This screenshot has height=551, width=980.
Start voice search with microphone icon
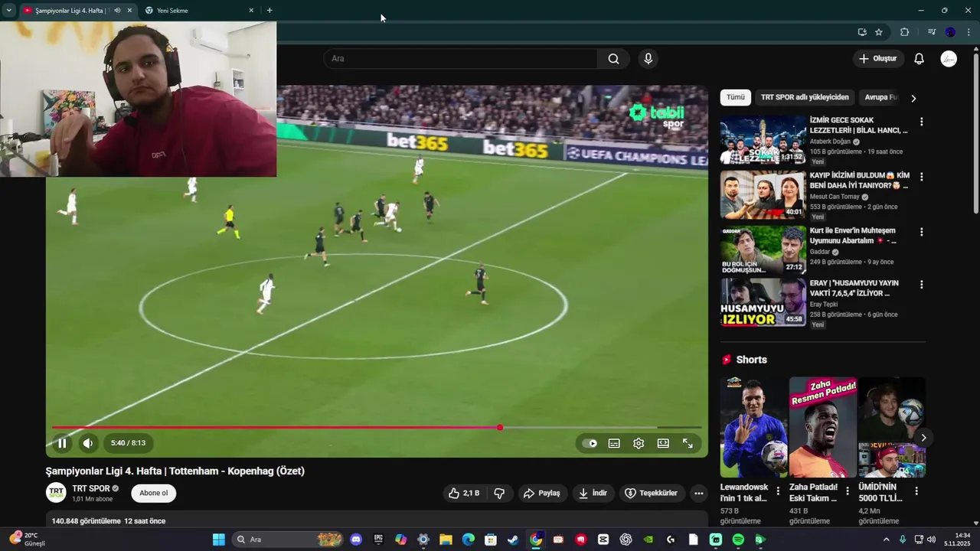point(648,59)
